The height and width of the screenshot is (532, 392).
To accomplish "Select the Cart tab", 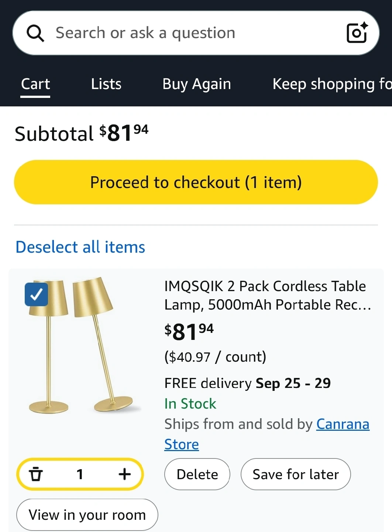I will pos(35,84).
